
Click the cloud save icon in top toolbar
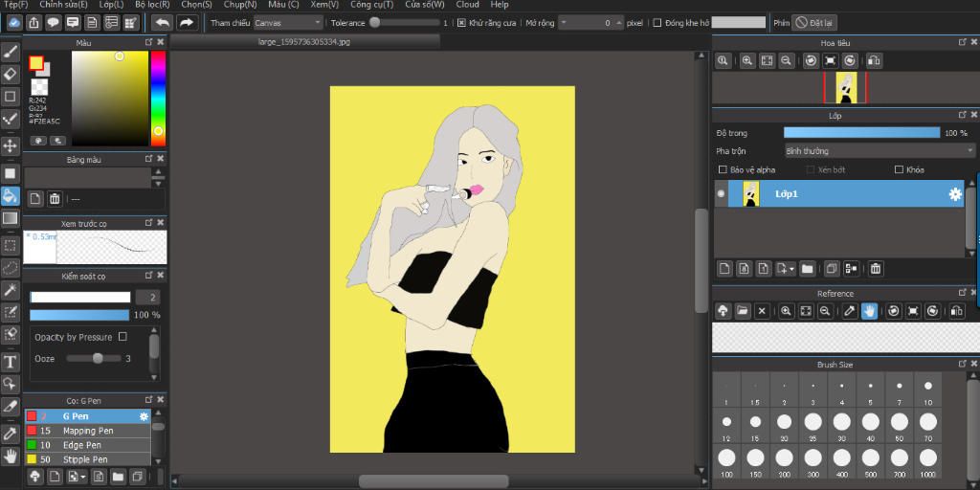tap(14, 23)
